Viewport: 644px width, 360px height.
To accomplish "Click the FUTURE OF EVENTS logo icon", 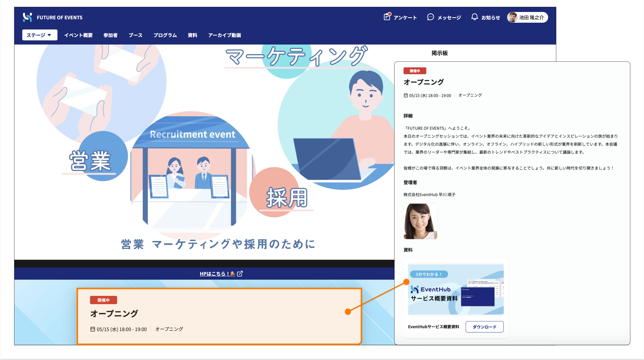I will tap(27, 17).
